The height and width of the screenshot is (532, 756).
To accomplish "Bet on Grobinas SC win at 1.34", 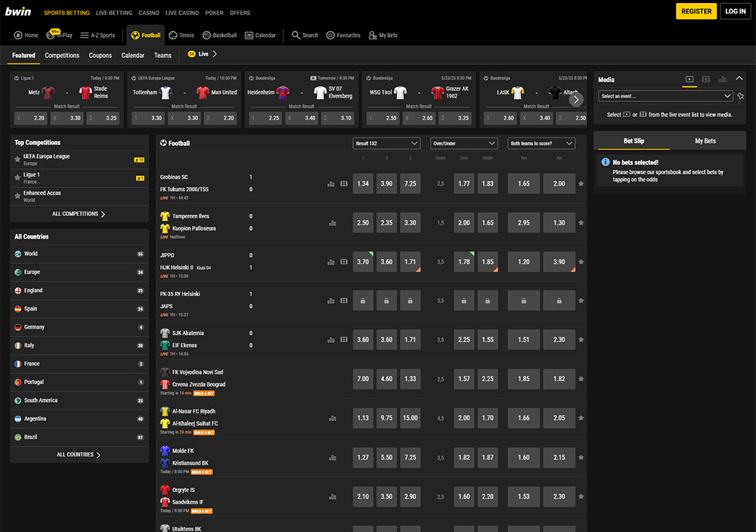I will pyautogui.click(x=363, y=184).
